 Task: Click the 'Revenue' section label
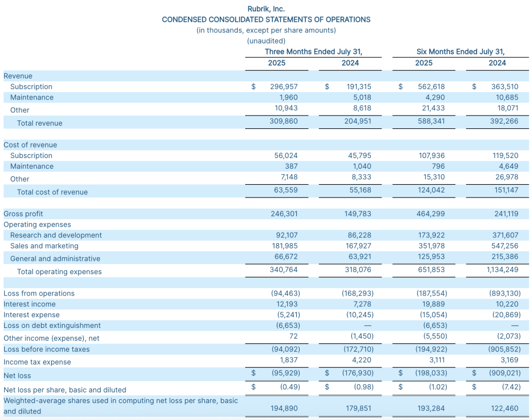coord(18,76)
